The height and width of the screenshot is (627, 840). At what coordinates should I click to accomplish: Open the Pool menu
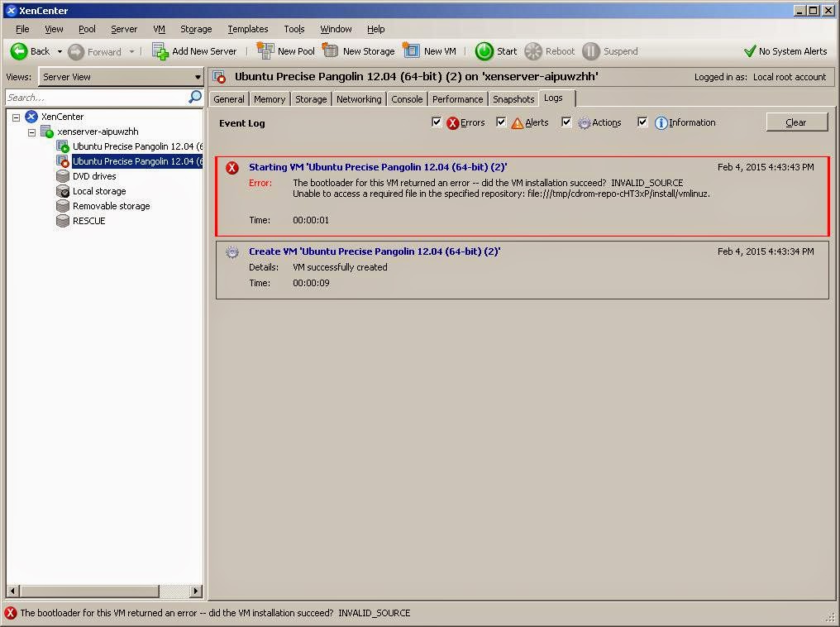pos(87,29)
